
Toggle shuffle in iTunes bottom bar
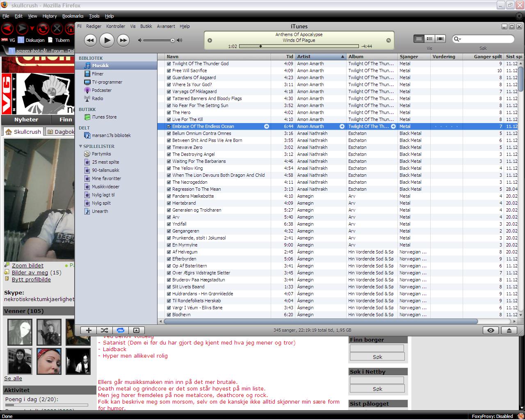[105, 330]
